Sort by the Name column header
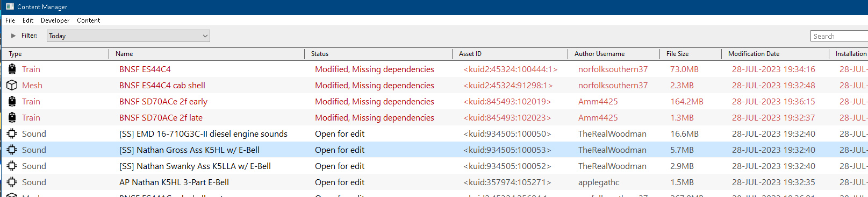This screenshot has width=868, height=197. 124,54
